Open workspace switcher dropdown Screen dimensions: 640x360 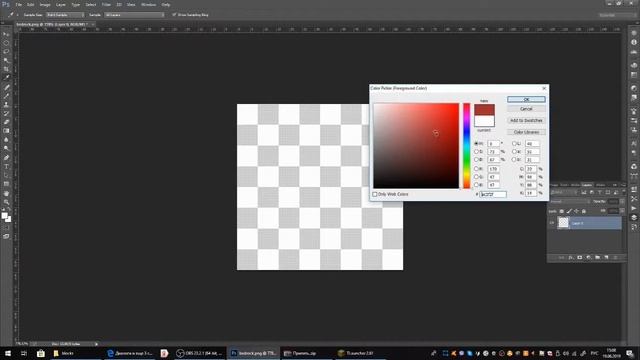pos(617,15)
